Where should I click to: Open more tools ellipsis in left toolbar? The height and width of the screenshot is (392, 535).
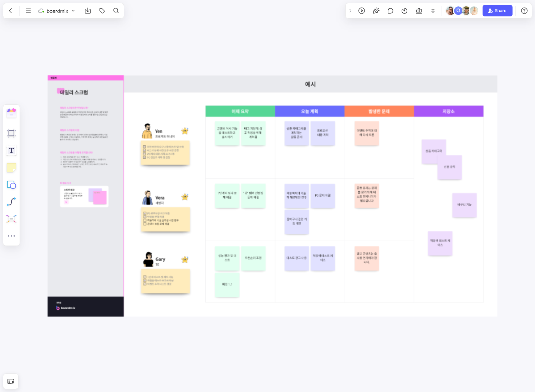tap(11, 236)
